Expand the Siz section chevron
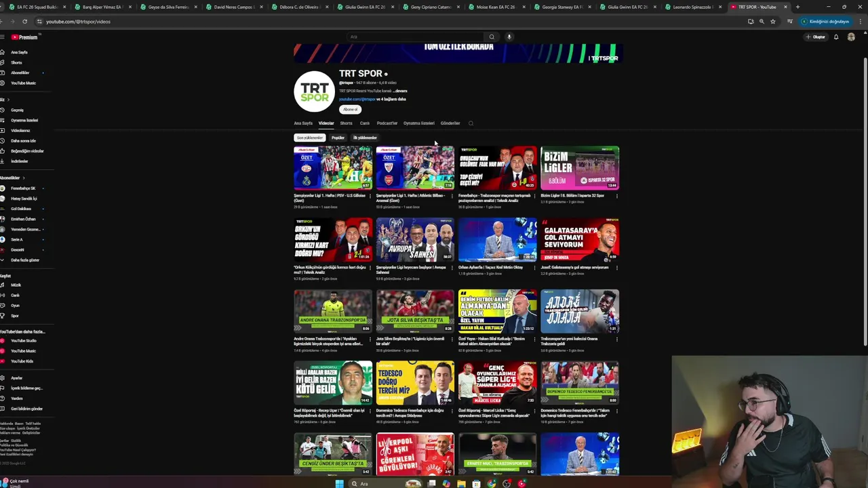868x488 pixels. (x=8, y=100)
